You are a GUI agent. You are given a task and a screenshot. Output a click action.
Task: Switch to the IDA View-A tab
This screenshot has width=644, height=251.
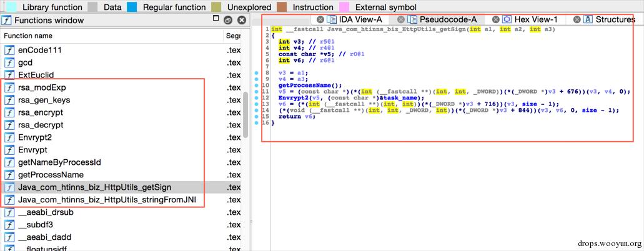pos(360,19)
